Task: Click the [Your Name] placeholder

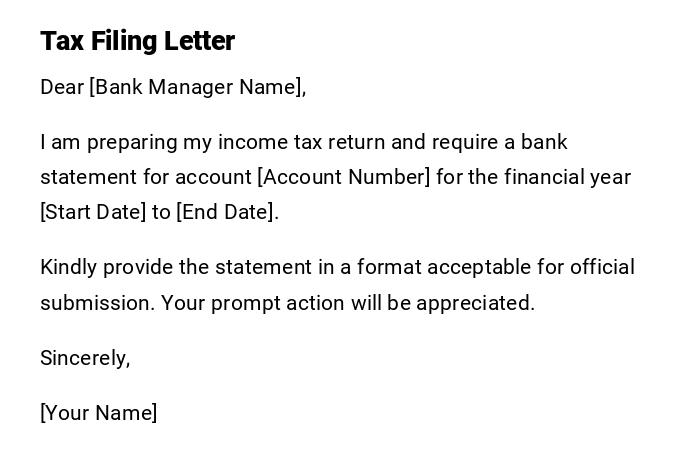Action: coord(98,413)
